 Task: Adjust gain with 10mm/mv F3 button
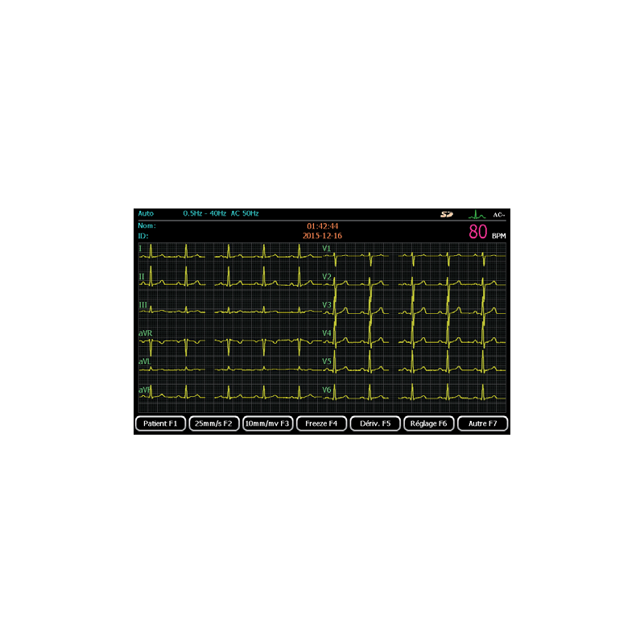point(268,423)
